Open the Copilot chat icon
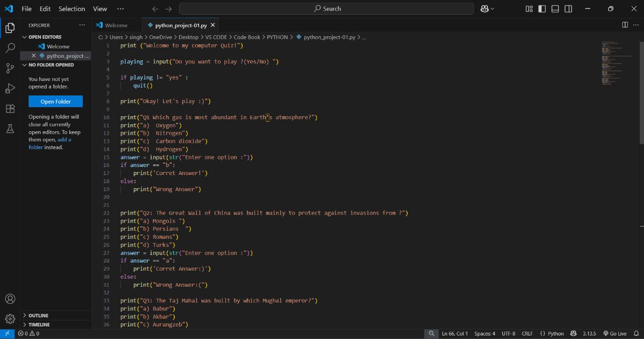 pos(485,9)
